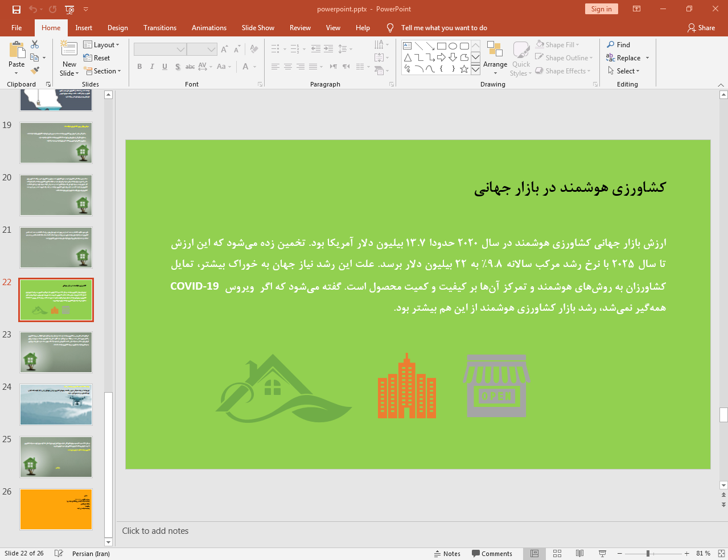The image size is (728, 560).
Task: Toggle Align Right paragraph alignment
Action: tap(301, 67)
